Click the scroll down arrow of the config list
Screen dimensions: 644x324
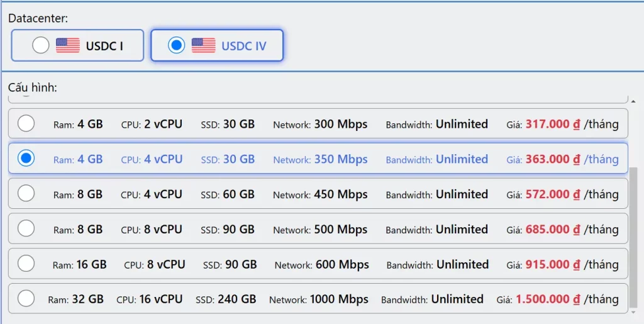633,311
